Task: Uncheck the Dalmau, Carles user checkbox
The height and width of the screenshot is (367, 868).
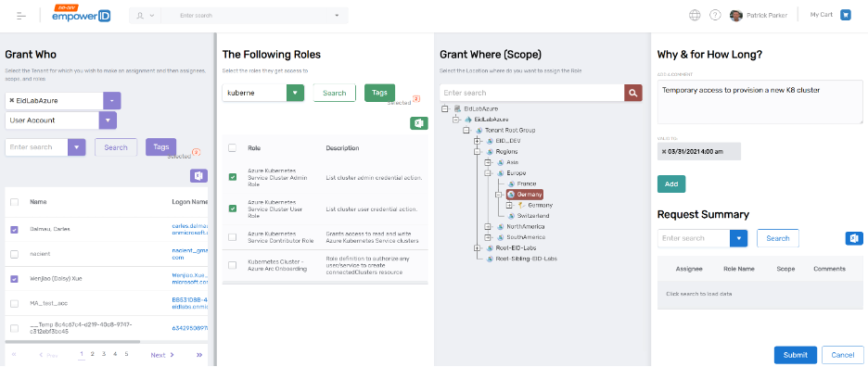Action: tap(15, 229)
